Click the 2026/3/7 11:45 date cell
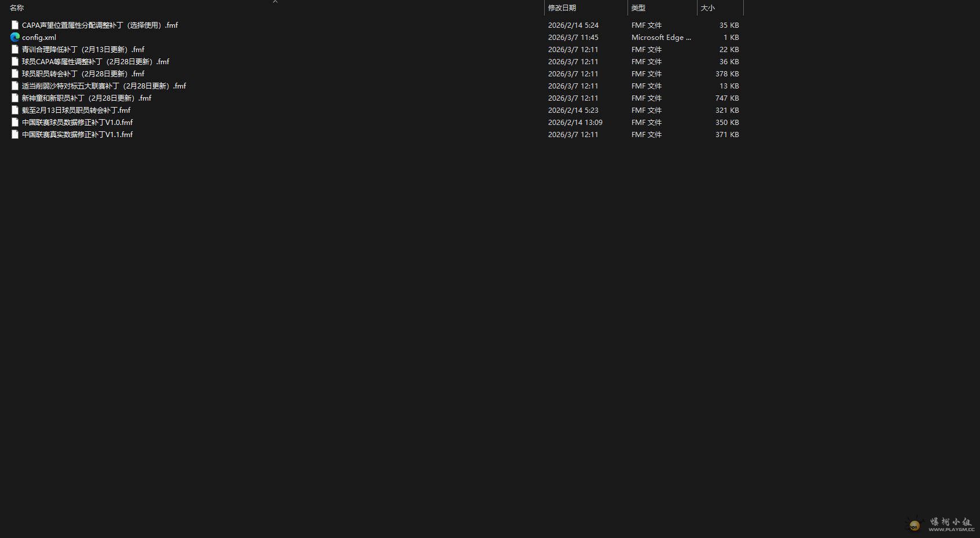Viewport: 980px width, 538px height. (x=573, y=37)
